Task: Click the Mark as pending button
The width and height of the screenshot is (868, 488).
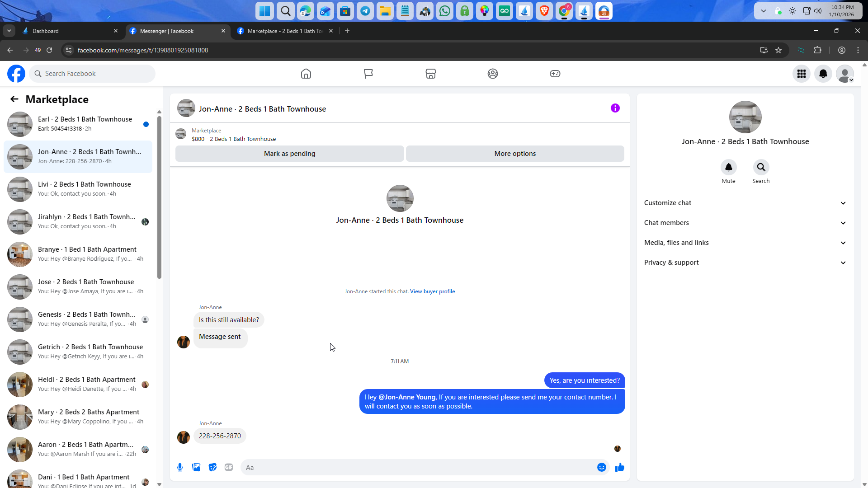Action: 289,154
